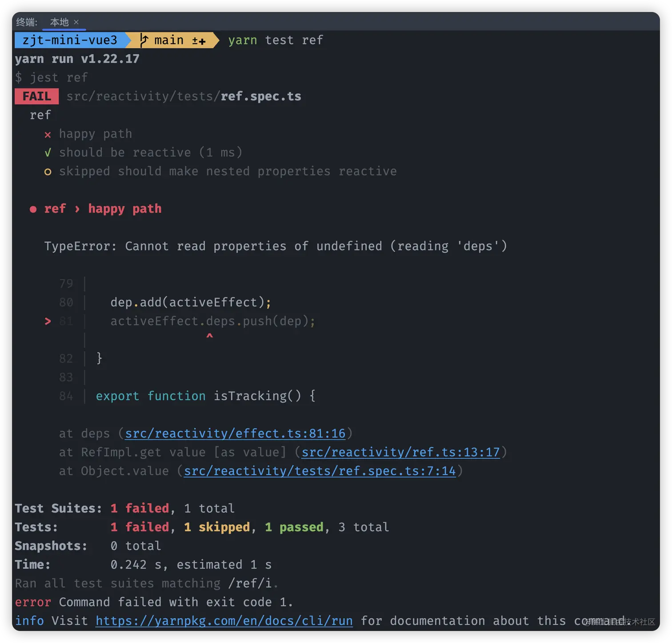This screenshot has width=672, height=643.
Task: Click the red cross by happy path
Action: (x=48, y=134)
